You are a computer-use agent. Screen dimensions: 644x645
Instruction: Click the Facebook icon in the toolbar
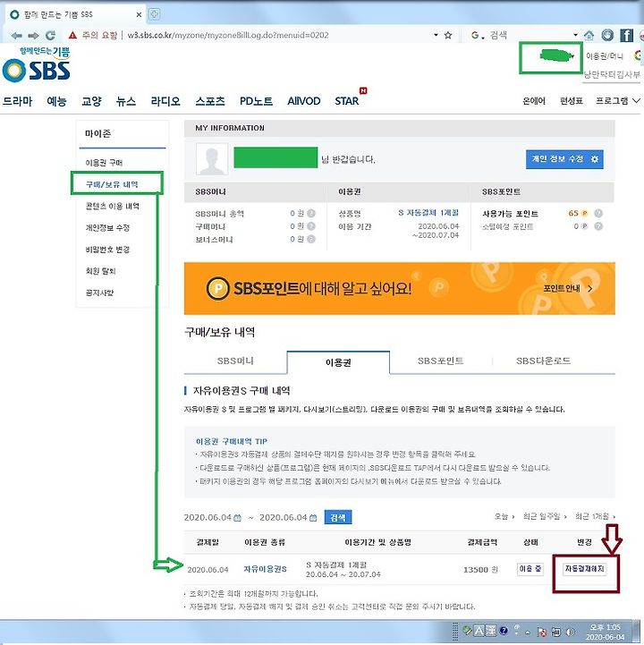(x=626, y=36)
